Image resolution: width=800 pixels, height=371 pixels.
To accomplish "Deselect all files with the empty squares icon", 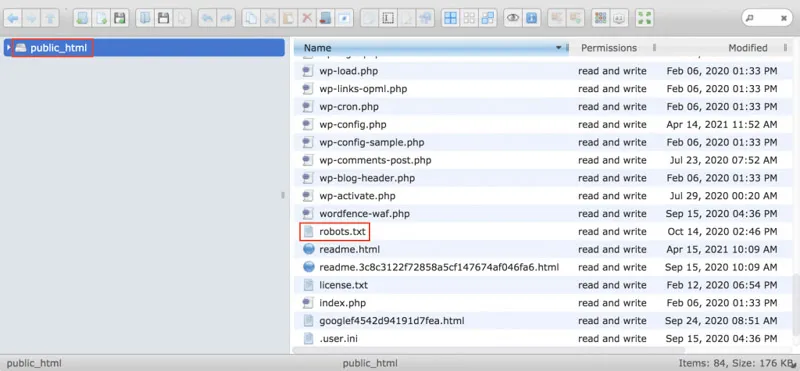I will pyautogui.click(x=469, y=19).
